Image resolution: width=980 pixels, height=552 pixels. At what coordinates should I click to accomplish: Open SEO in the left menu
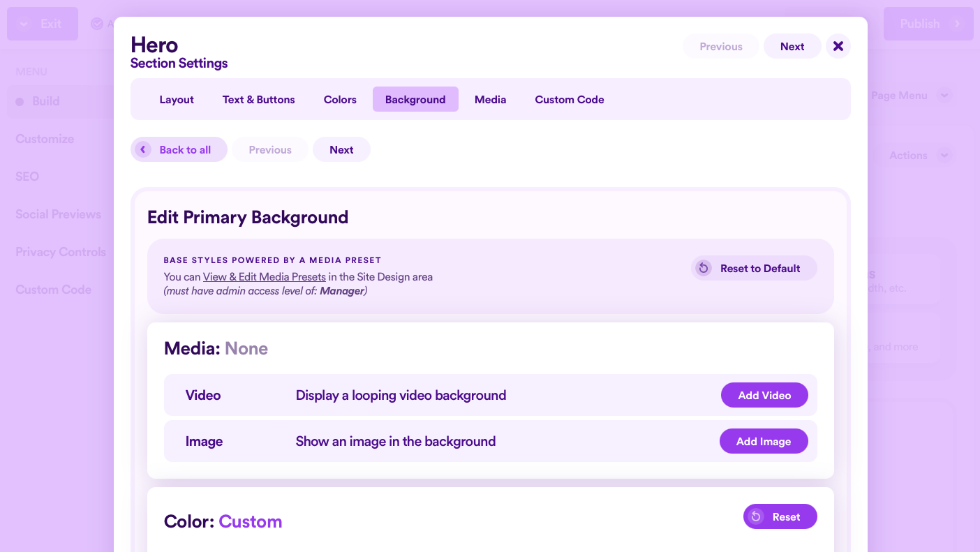tap(27, 177)
